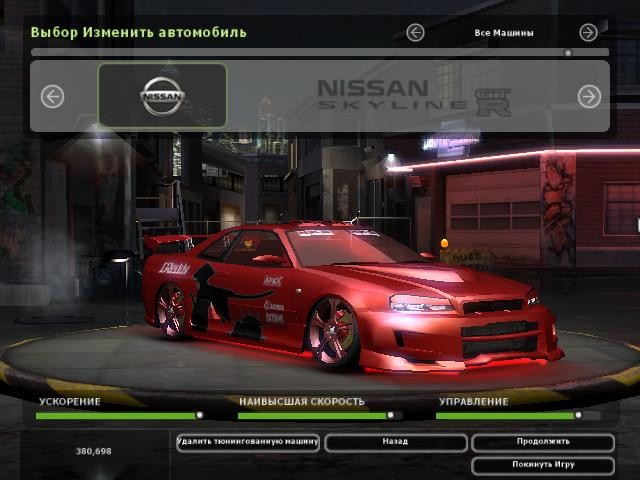Click the previous category arrow beside Все Машины
Image resolution: width=640 pixels, height=480 pixels.
415,33
